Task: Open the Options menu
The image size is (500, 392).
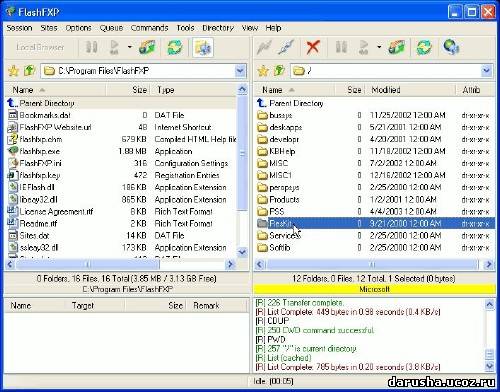Action: 78,28
